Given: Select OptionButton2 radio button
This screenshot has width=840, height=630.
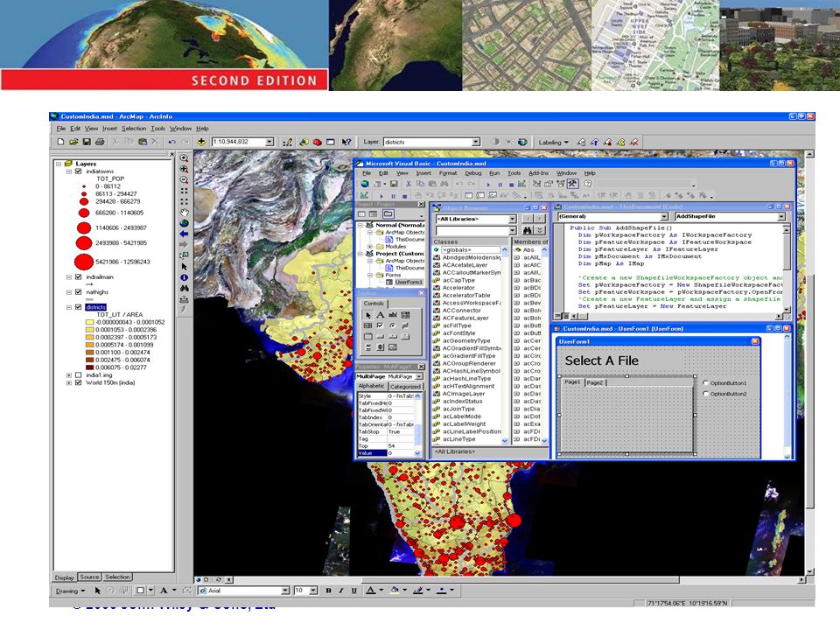Looking at the screenshot, I should (x=705, y=394).
